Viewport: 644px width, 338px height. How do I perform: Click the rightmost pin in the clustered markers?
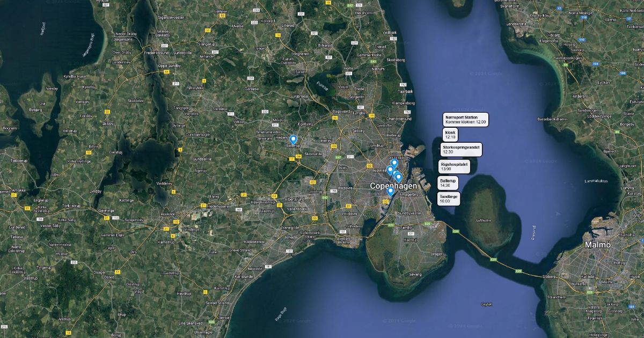point(399,178)
